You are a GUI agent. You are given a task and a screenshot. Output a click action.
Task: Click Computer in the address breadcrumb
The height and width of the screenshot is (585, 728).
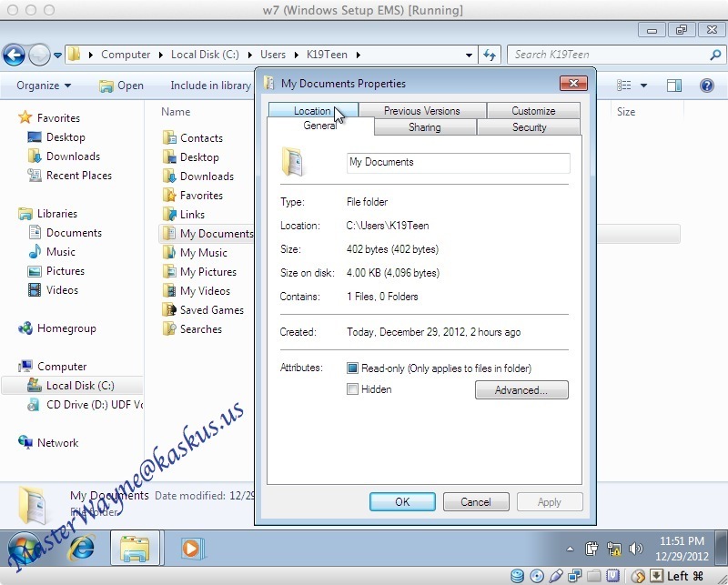pos(126,55)
